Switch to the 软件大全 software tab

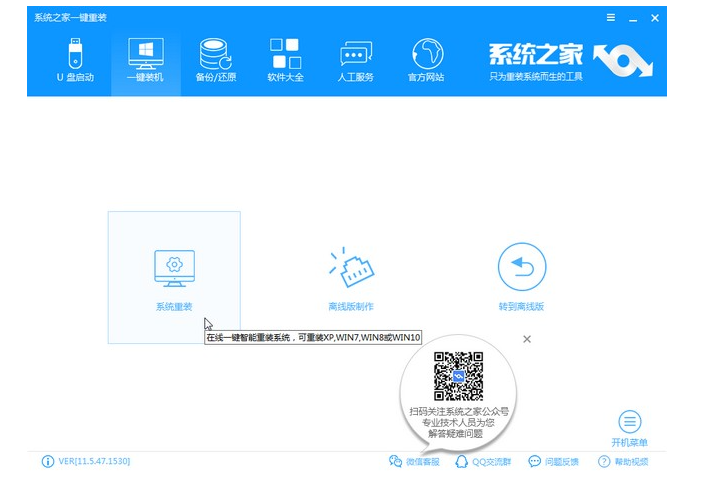point(286,61)
